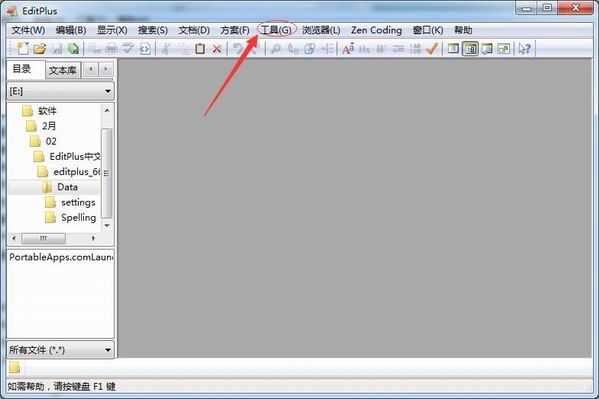Toggle the directory window panel button
This screenshot has height=399, width=599.
470,49
